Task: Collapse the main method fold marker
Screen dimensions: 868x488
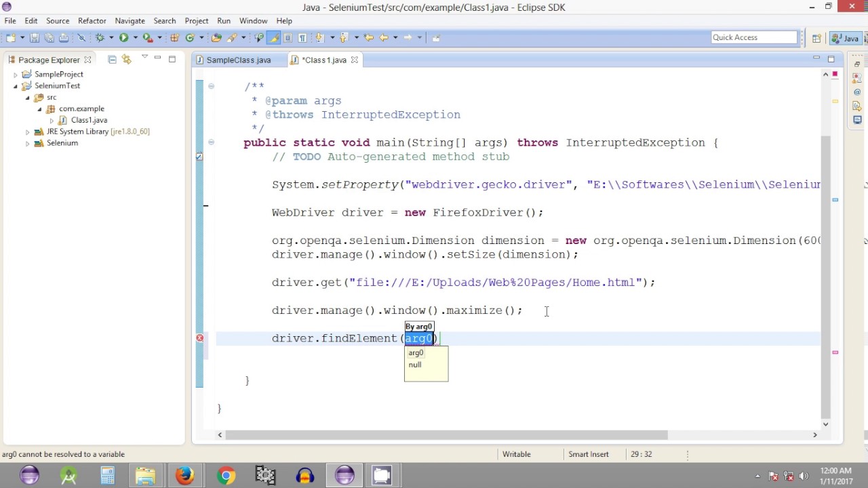Action: point(211,142)
